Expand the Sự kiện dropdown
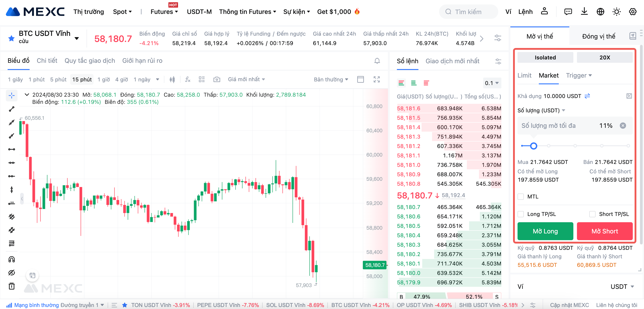The image size is (644, 309). click(x=296, y=12)
